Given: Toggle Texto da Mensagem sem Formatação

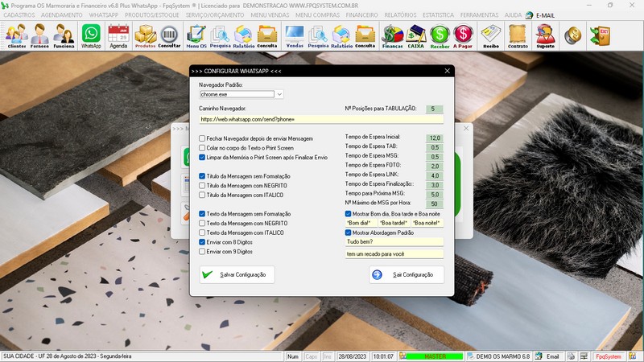Looking at the screenshot, I should pyautogui.click(x=202, y=214).
